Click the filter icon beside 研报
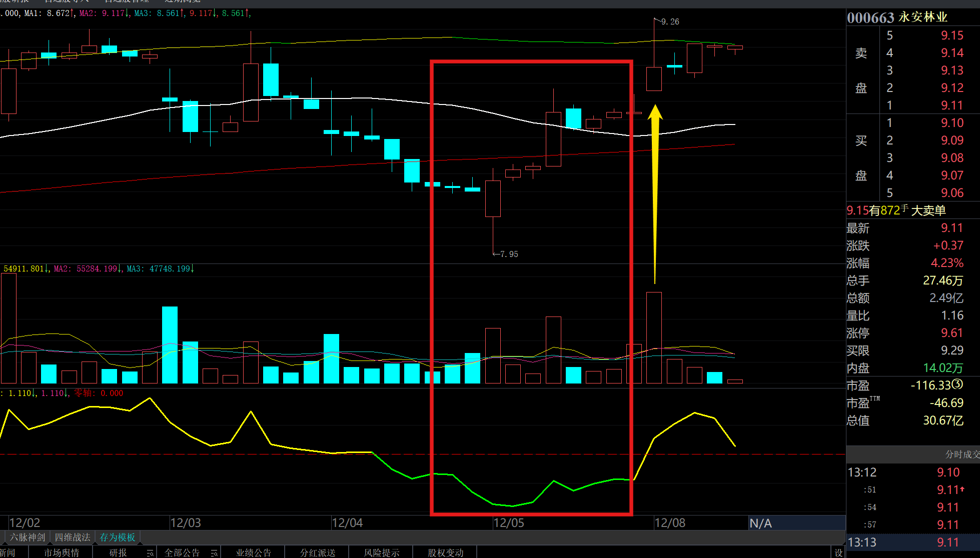The width and height of the screenshot is (980, 558). tap(150, 553)
